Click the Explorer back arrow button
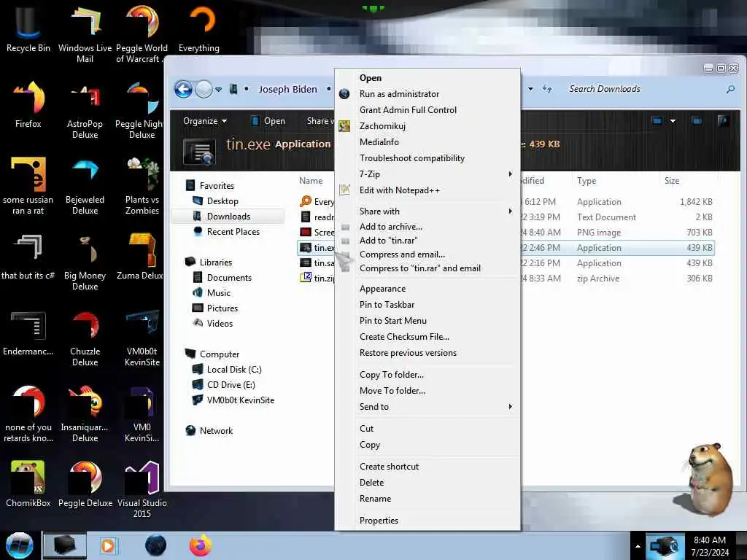Screen dimensions: 747x560 (183, 89)
